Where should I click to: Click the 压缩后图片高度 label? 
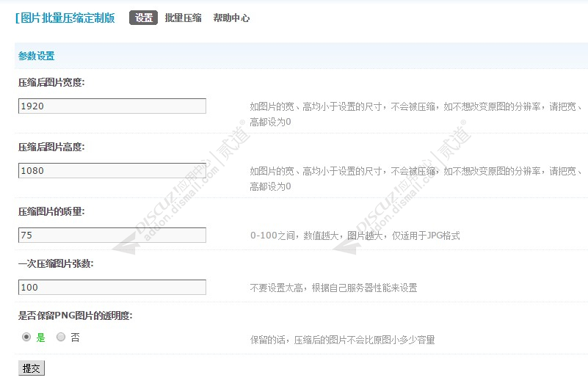point(51,147)
